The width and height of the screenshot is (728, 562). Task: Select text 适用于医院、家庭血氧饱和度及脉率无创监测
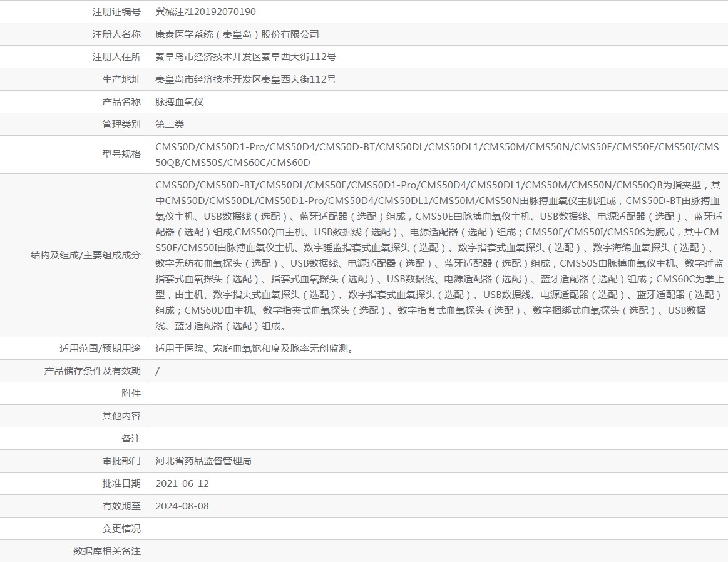(254, 348)
